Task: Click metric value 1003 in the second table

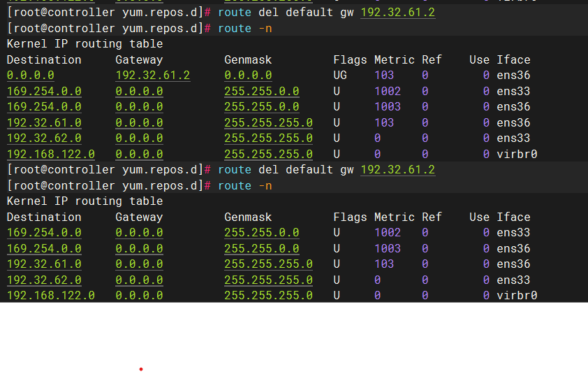Action: (387, 248)
